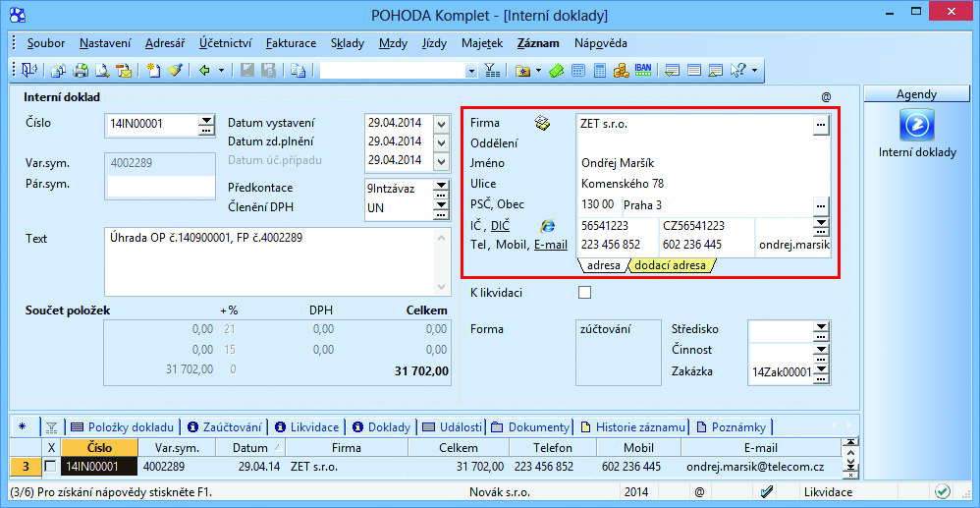The width and height of the screenshot is (980, 508).
Task: Click the Celkem column header in the table
Action: tap(460, 448)
